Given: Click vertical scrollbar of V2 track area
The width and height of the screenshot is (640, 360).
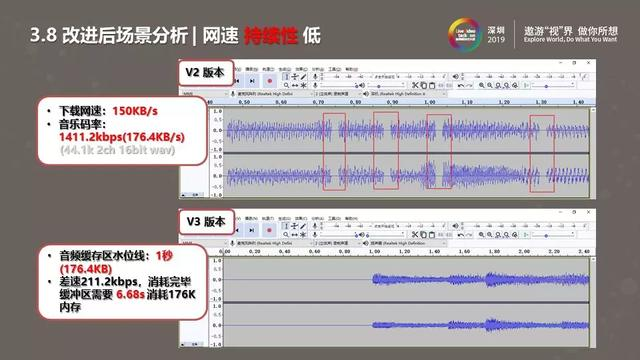Looking at the screenshot, I should [x=593, y=153].
